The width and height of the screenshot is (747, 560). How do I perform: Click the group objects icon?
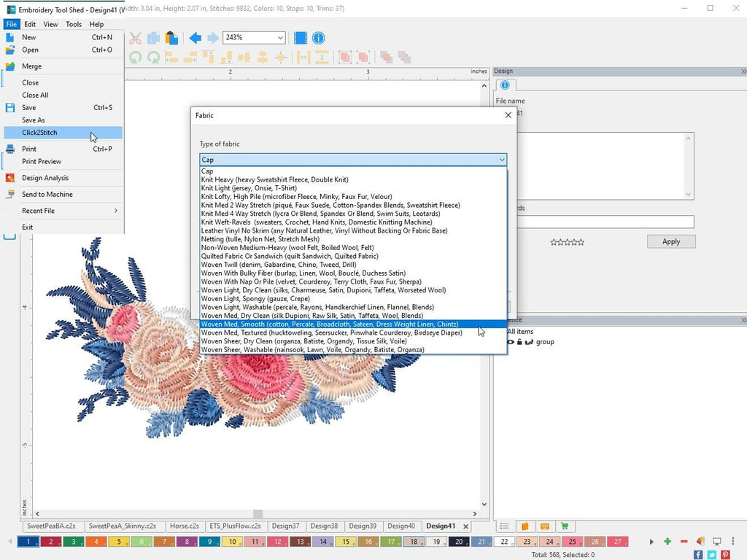click(x=345, y=58)
